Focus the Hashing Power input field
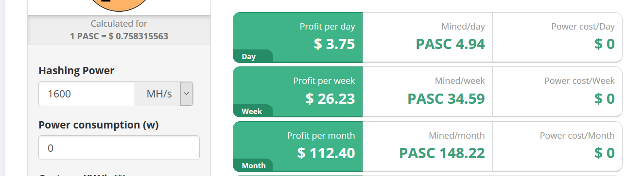This screenshot has height=176, width=644. coord(87,94)
